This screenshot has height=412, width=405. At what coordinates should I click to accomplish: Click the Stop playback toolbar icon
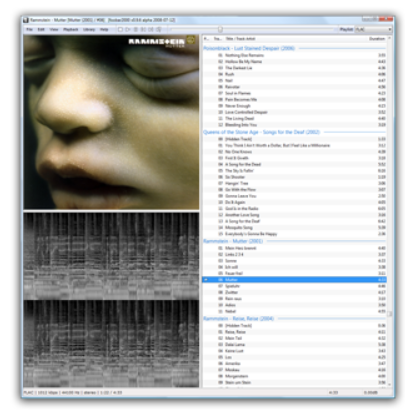click(120, 30)
